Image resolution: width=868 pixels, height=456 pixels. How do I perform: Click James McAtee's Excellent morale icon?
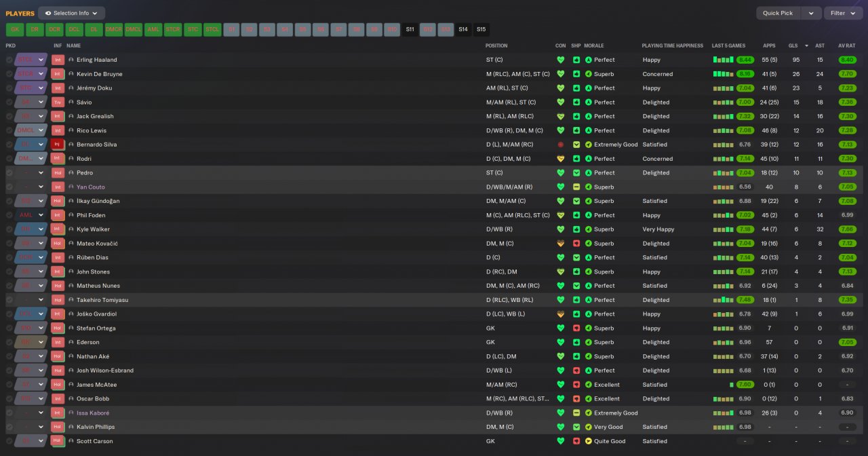pos(588,385)
